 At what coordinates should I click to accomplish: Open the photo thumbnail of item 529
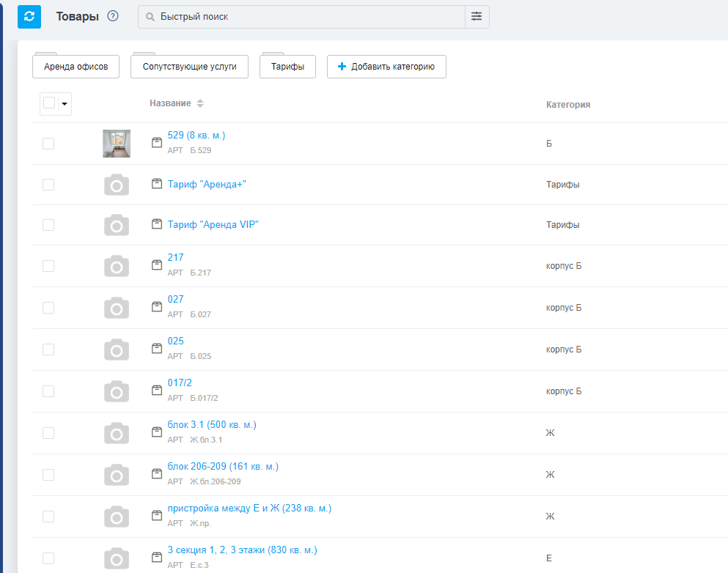[117, 144]
